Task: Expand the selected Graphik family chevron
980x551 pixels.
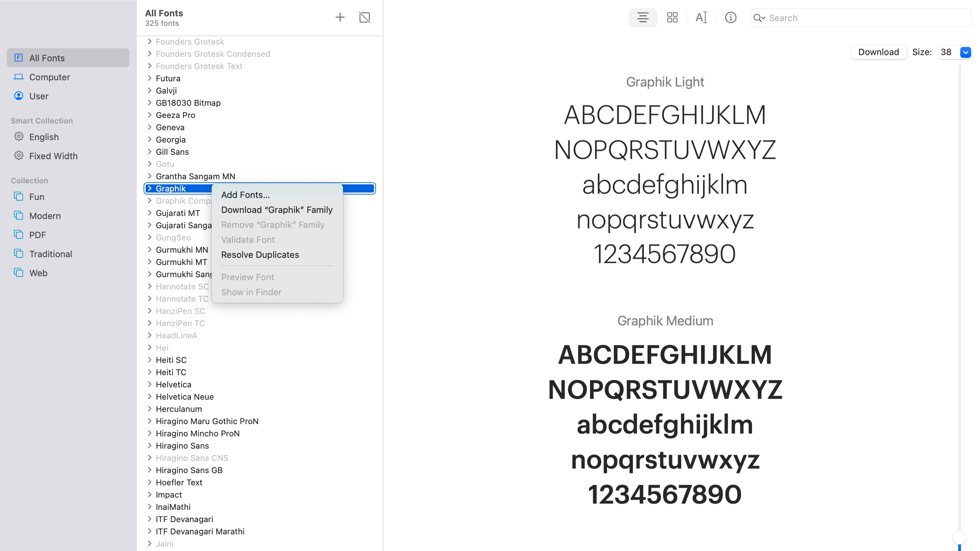Action: (x=149, y=188)
